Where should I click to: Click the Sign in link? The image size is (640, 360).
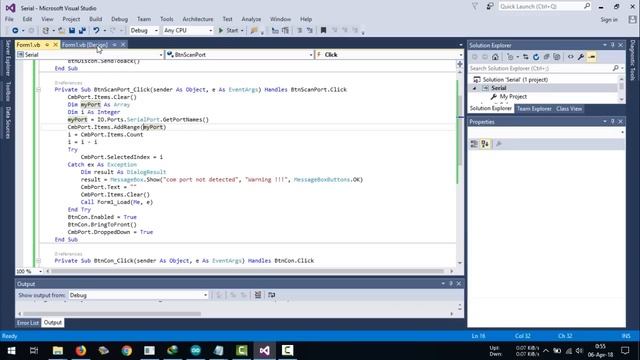[609, 20]
